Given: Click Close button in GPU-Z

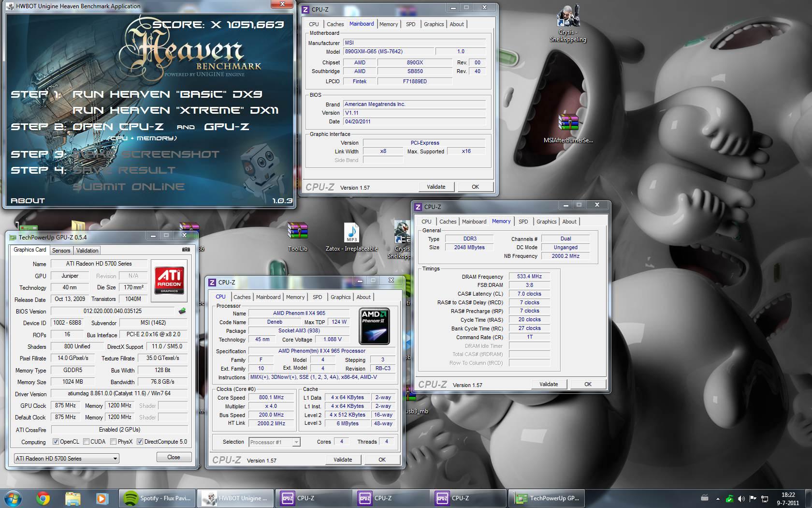Looking at the screenshot, I should [174, 457].
